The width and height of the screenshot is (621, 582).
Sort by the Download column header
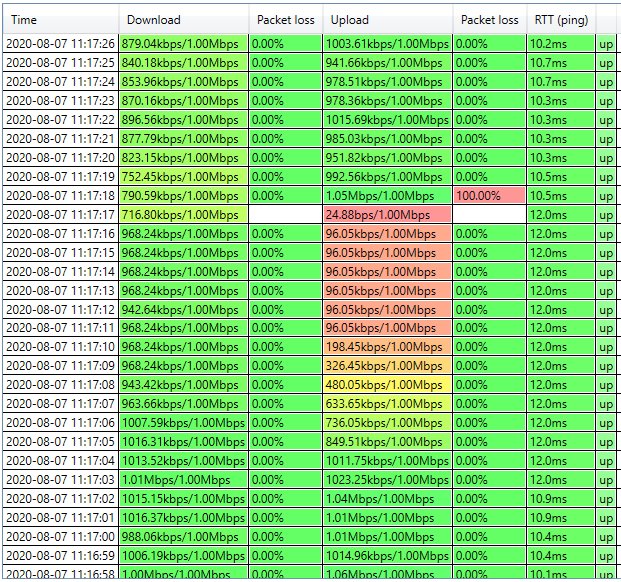[x=183, y=20]
